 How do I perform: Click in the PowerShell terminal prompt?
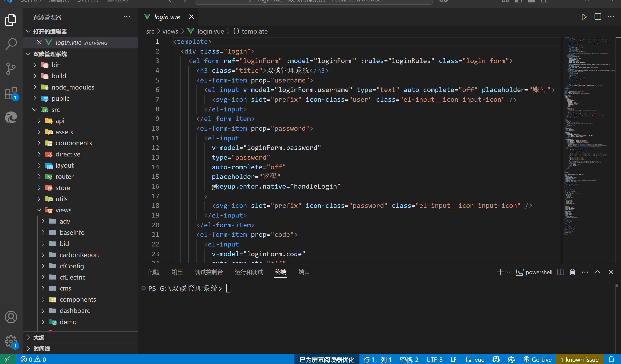click(x=271, y=288)
